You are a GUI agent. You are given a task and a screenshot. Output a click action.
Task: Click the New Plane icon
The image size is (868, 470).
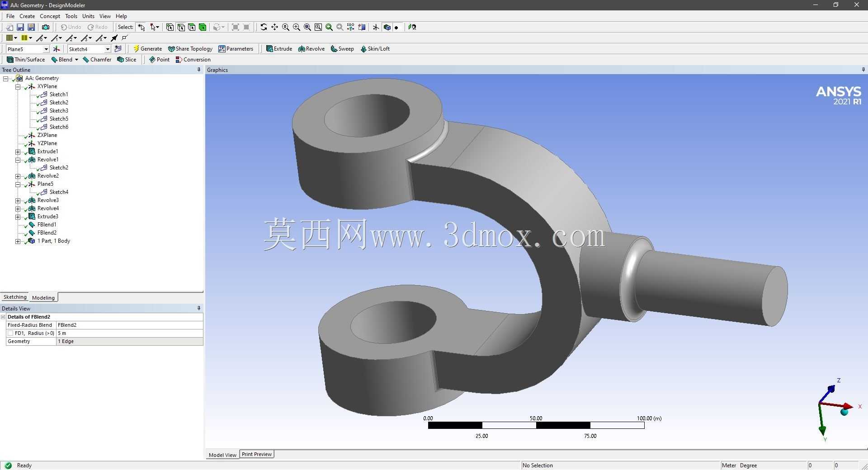pyautogui.click(x=57, y=49)
